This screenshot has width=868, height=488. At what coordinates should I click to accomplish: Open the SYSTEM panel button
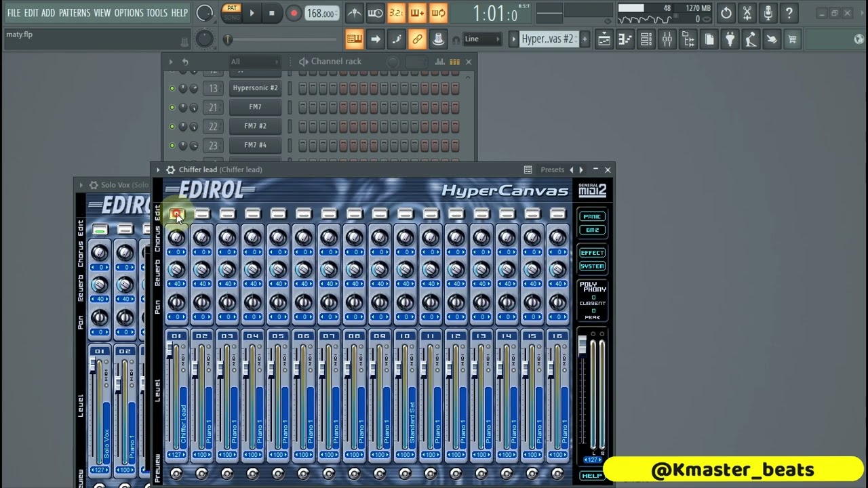click(592, 266)
